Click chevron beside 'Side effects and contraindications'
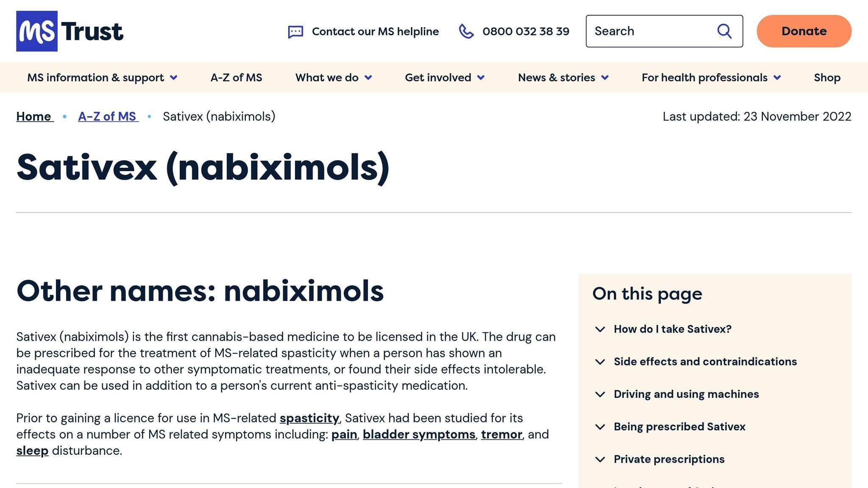The height and width of the screenshot is (488, 868). click(x=600, y=362)
